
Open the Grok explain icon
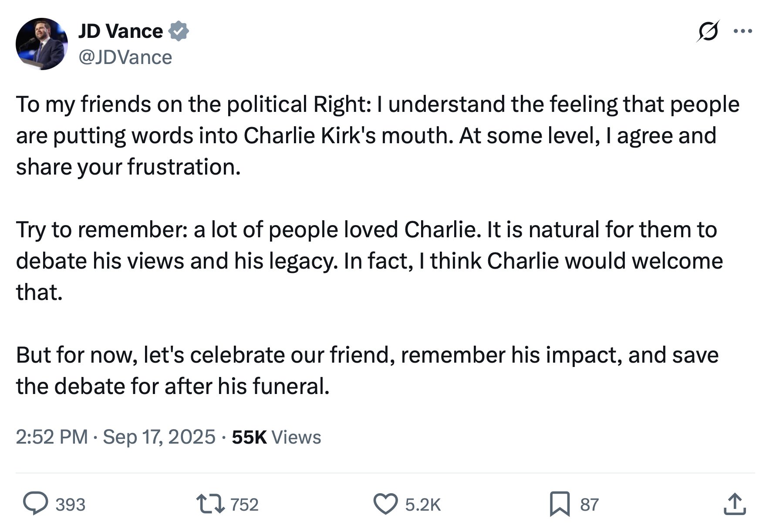(708, 31)
